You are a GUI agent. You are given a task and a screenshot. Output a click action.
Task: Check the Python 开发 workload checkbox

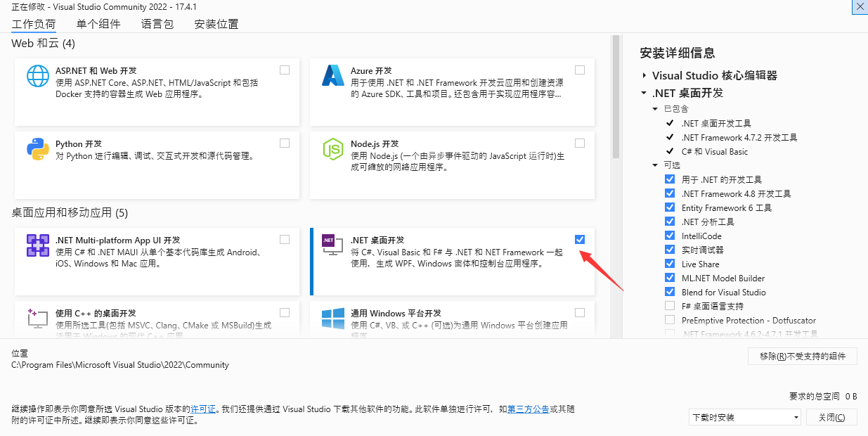tap(285, 143)
